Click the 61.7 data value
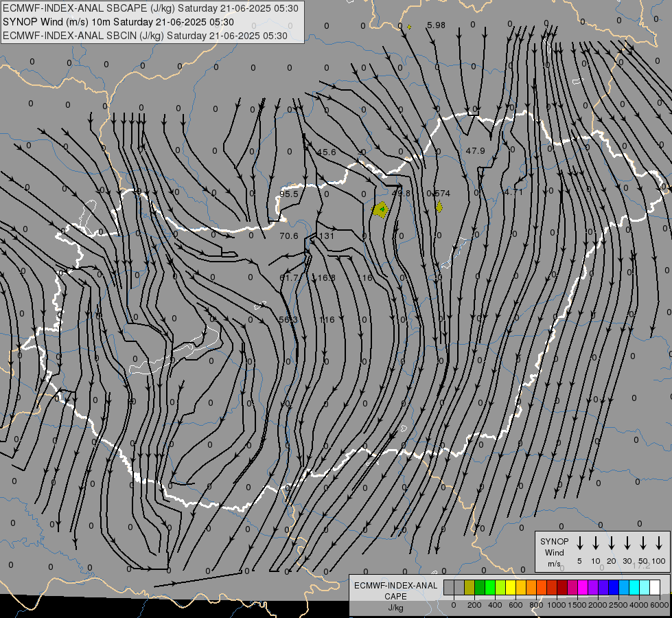 click(x=289, y=278)
